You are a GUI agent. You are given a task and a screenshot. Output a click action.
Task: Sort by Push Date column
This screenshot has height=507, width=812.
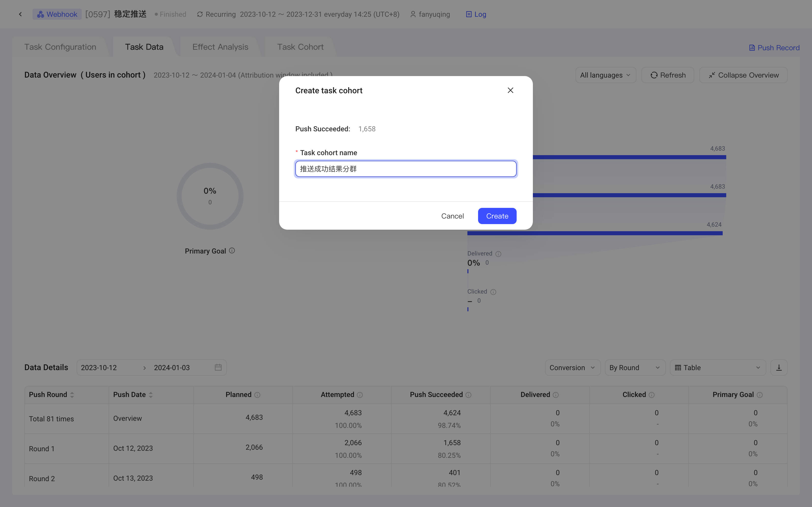click(x=151, y=395)
